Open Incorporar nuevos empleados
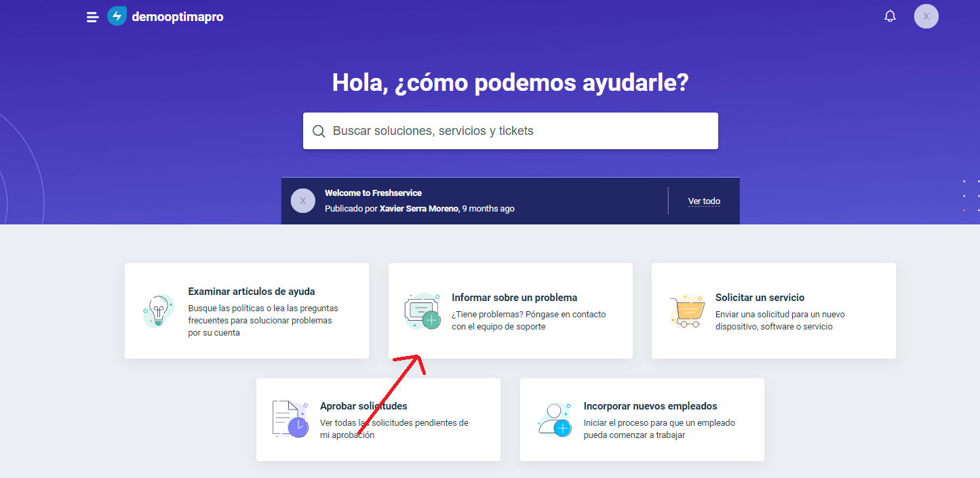 click(x=650, y=406)
